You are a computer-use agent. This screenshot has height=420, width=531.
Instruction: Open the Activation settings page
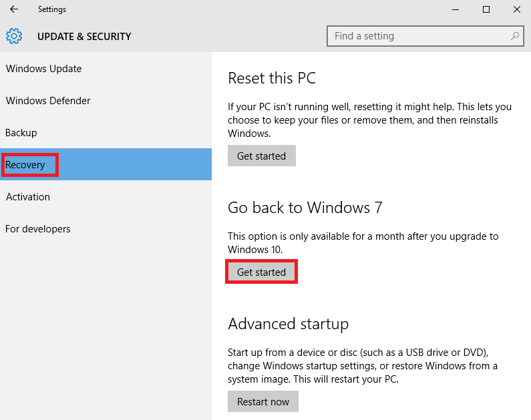[x=28, y=197]
